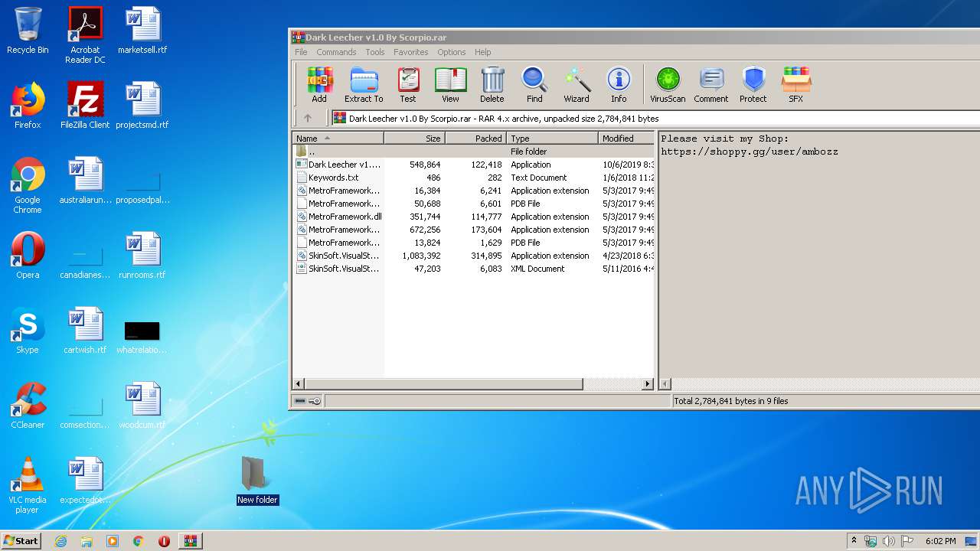Click the Test archive icon
Viewport: 980px width, 551px height.
408,84
